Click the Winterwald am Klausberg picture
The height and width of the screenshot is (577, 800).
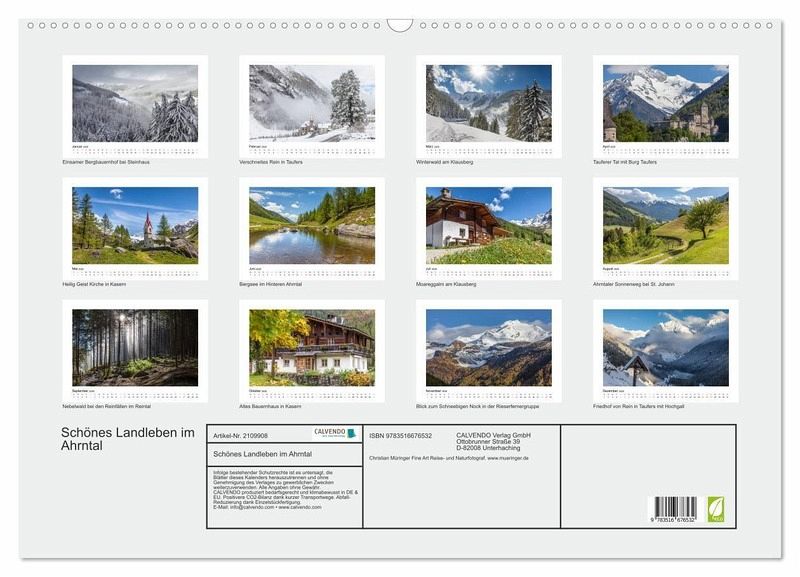click(488, 103)
